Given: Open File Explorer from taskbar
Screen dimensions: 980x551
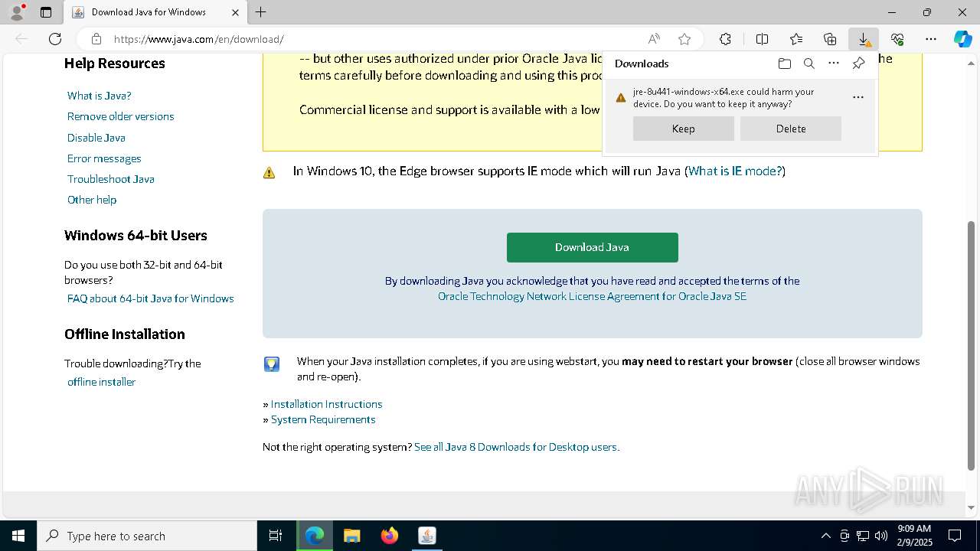Looking at the screenshot, I should (352, 536).
